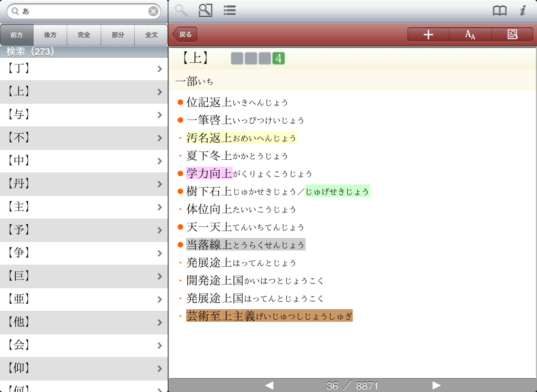Image resolution: width=537 pixels, height=392 pixels.
Task: Switch to 後方 suffix match mode
Action: click(x=50, y=35)
